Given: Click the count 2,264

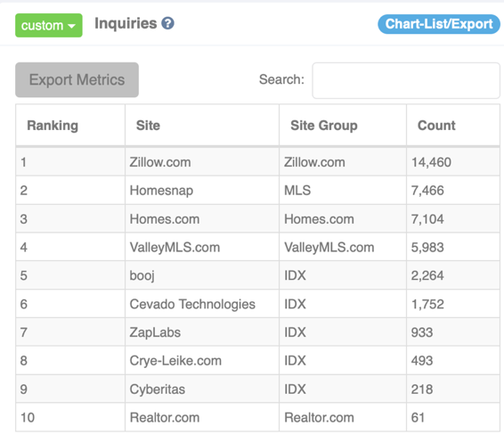Looking at the screenshot, I should click(427, 275).
